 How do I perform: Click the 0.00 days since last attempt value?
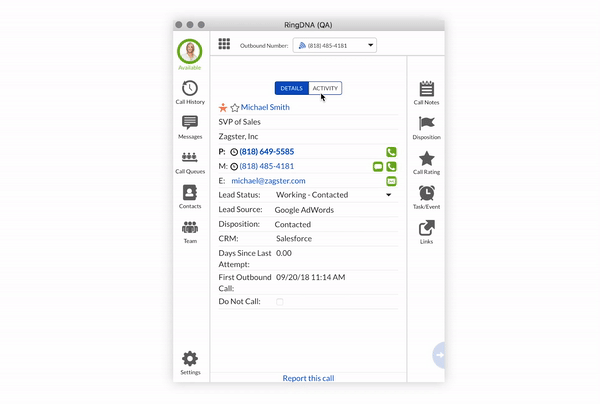tap(284, 253)
